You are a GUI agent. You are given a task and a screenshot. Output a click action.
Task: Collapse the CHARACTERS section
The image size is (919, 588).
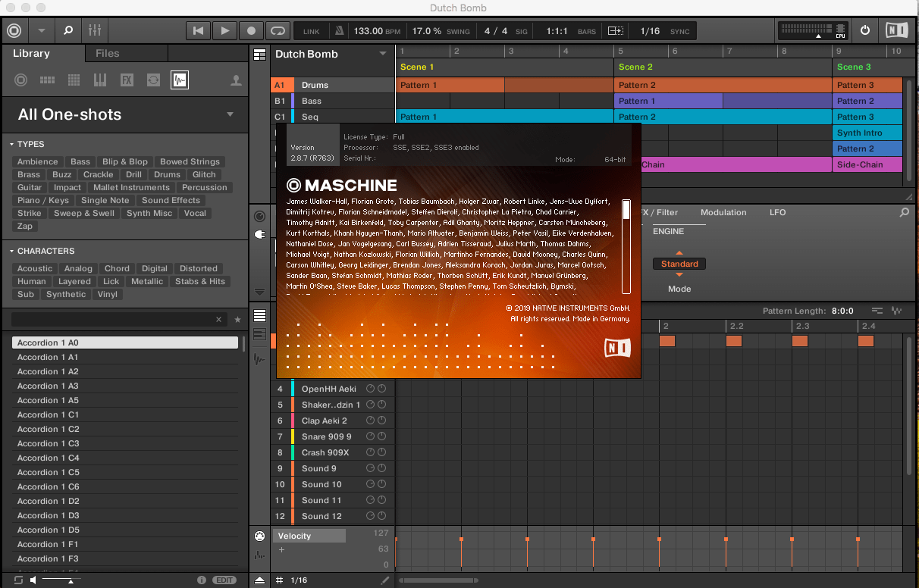click(41, 251)
